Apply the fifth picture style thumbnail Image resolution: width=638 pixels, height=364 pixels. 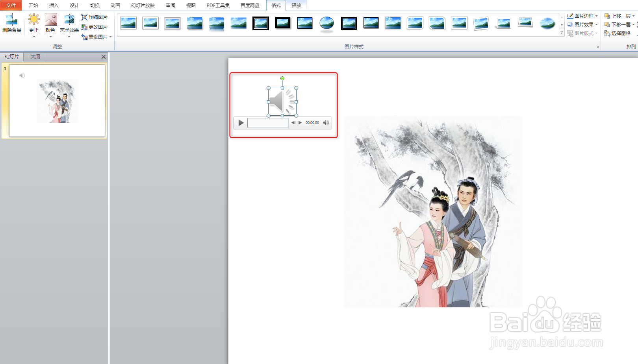[217, 23]
